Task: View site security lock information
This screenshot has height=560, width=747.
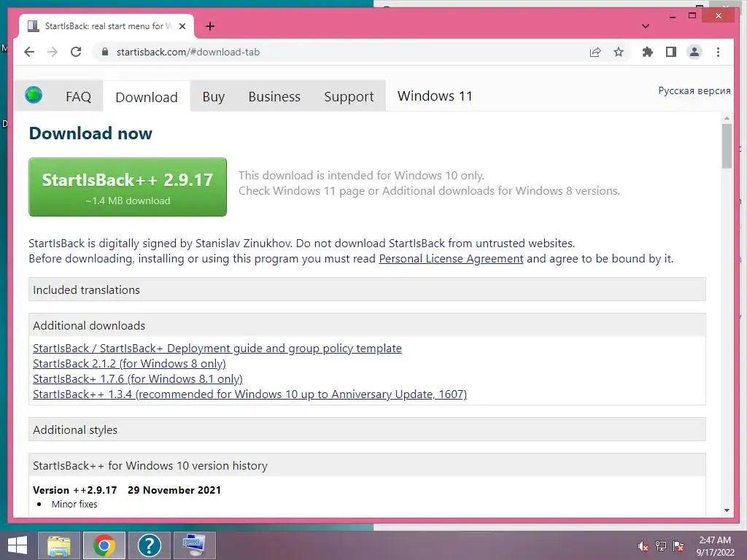Action: (x=105, y=52)
